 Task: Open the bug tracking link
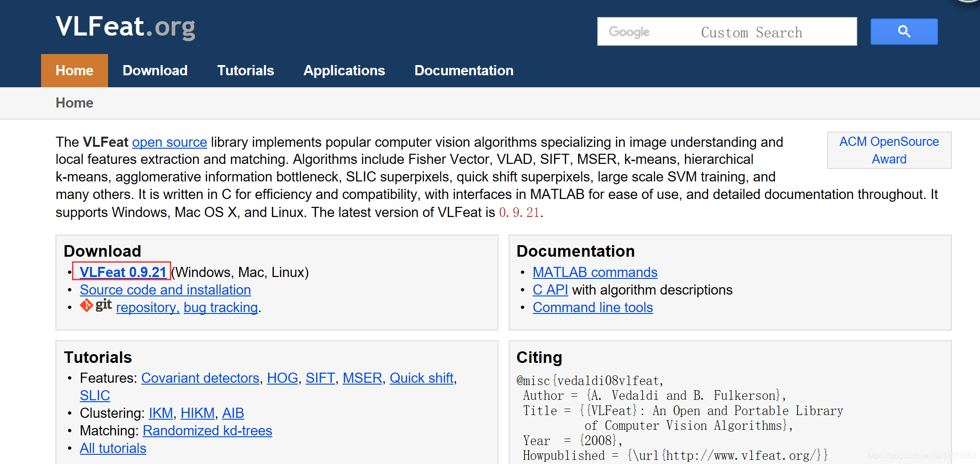221,307
